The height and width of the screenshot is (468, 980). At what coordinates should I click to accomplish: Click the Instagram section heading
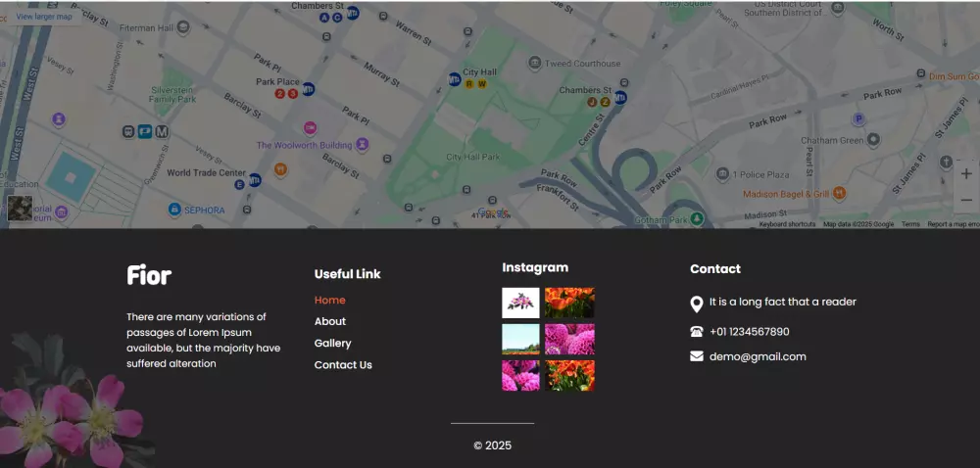click(535, 267)
